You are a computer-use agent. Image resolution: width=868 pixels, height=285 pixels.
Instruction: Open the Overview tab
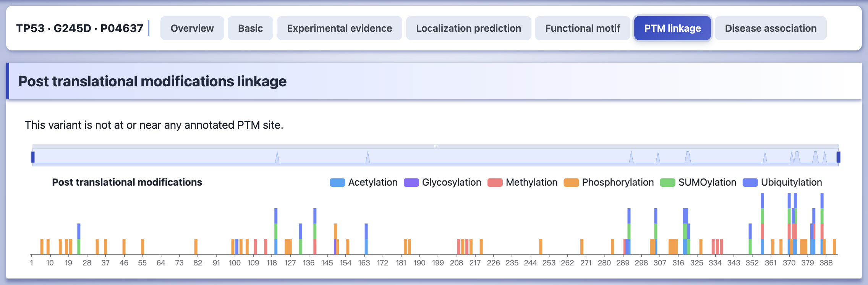tap(192, 28)
